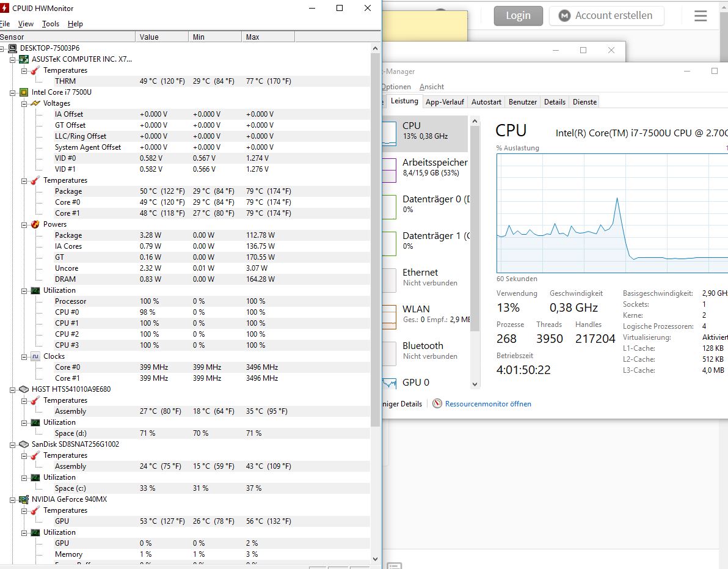728x569 pixels.
Task: Click the Intel Core i7 7500U chip icon
Action: pos(24,92)
